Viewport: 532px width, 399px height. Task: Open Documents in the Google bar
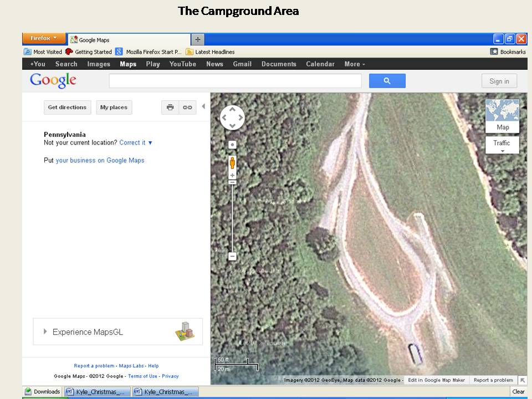tap(279, 64)
